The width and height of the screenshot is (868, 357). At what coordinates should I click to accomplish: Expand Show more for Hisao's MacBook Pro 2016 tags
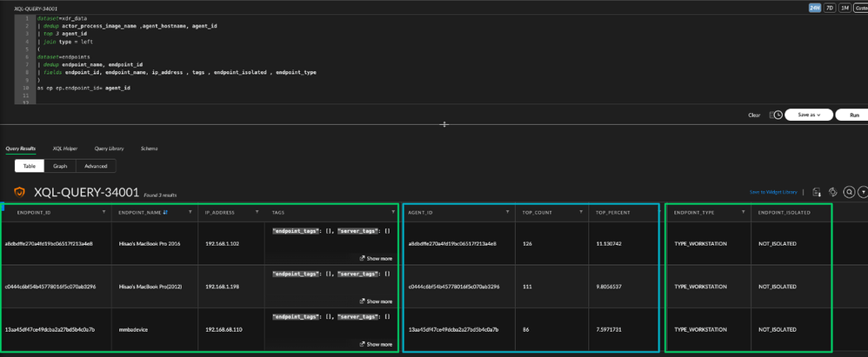377,258
